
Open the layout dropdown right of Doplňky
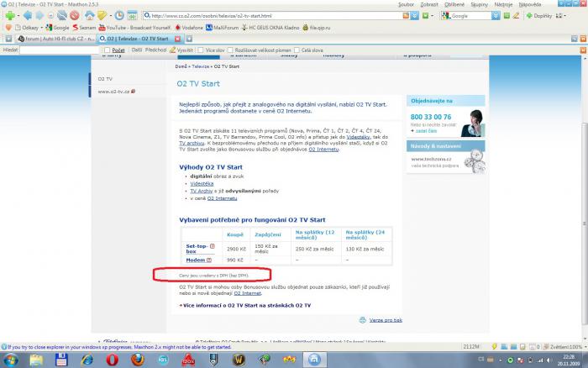(561, 16)
